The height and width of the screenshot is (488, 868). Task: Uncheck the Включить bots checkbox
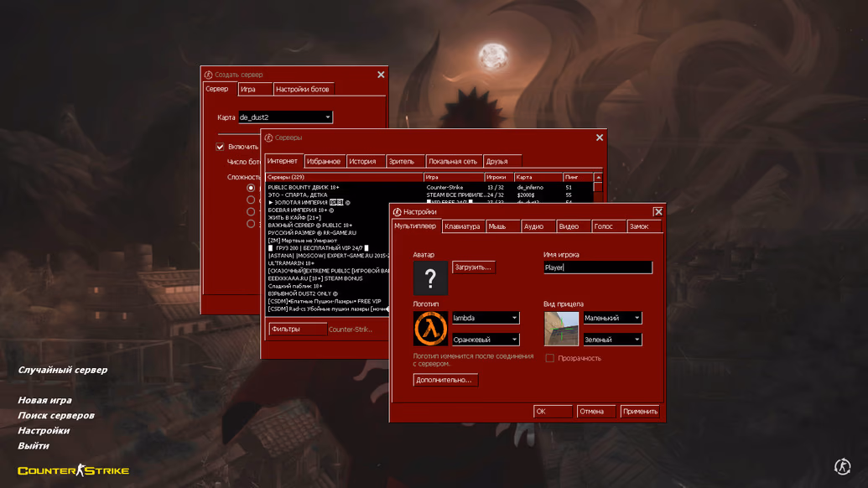tap(221, 147)
